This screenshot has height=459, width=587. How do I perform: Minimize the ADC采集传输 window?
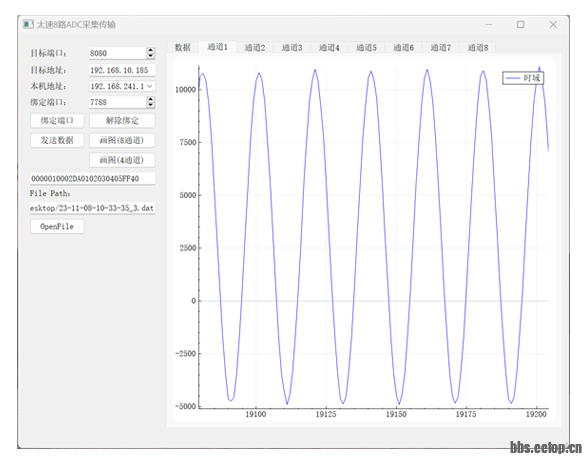click(489, 24)
